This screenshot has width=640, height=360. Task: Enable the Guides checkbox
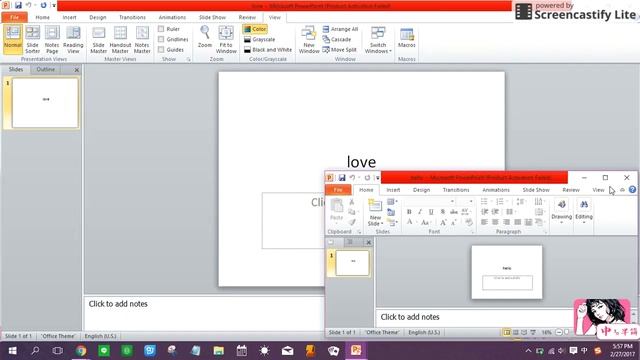pyautogui.click(x=161, y=49)
